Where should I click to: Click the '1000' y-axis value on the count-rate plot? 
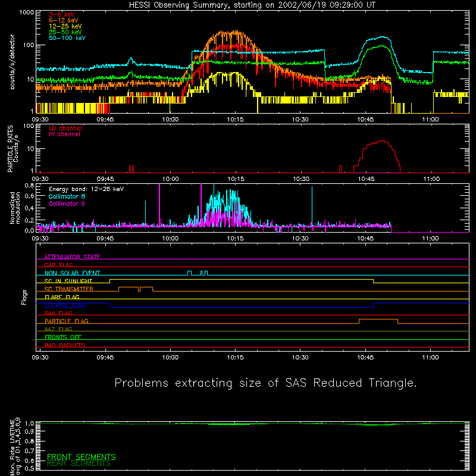coord(27,12)
